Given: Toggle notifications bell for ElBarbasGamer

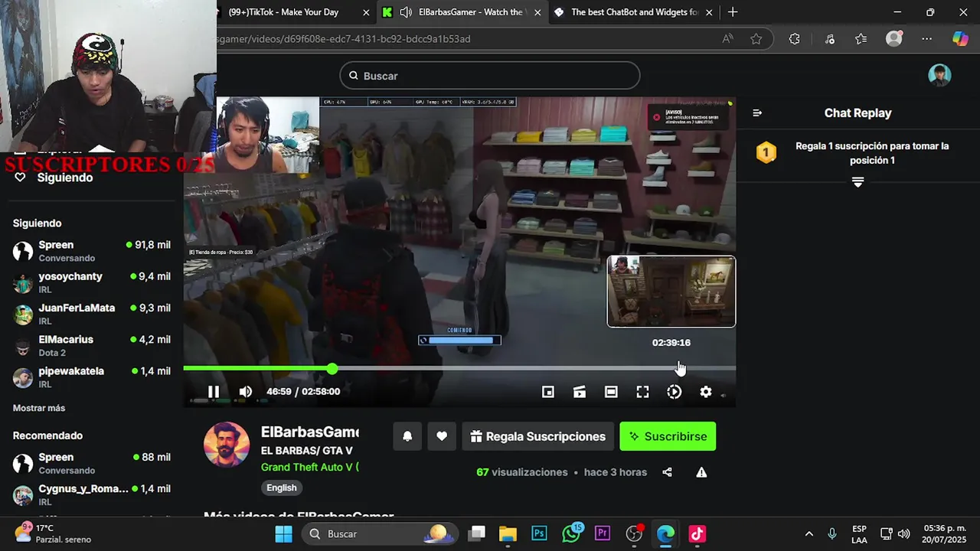Looking at the screenshot, I should pyautogui.click(x=407, y=436).
